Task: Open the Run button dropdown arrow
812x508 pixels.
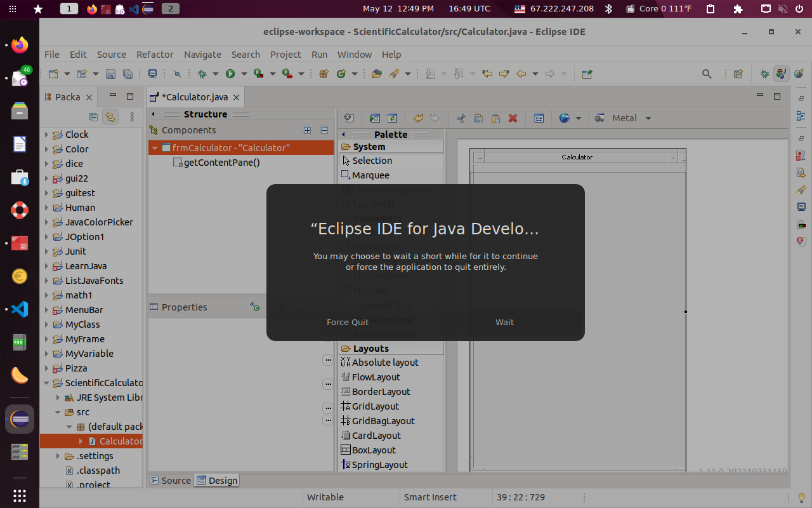Action: (244, 74)
